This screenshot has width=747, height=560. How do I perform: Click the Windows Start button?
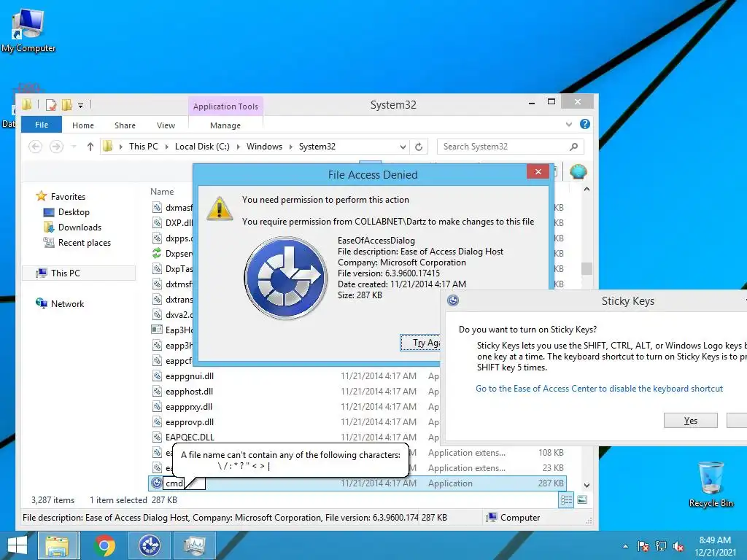(x=18, y=545)
